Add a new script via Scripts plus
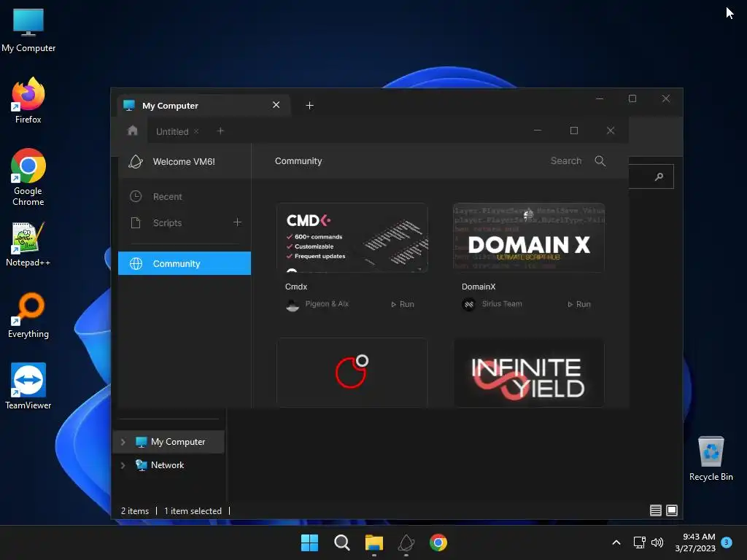This screenshot has height=560, width=747. pos(237,222)
